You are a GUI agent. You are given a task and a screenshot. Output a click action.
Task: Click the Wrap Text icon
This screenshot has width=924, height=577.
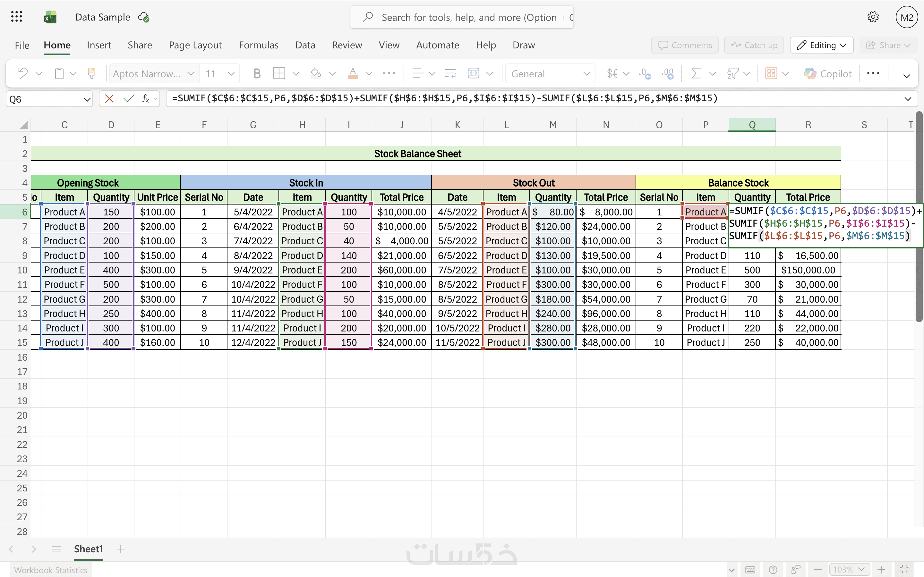[450, 73]
